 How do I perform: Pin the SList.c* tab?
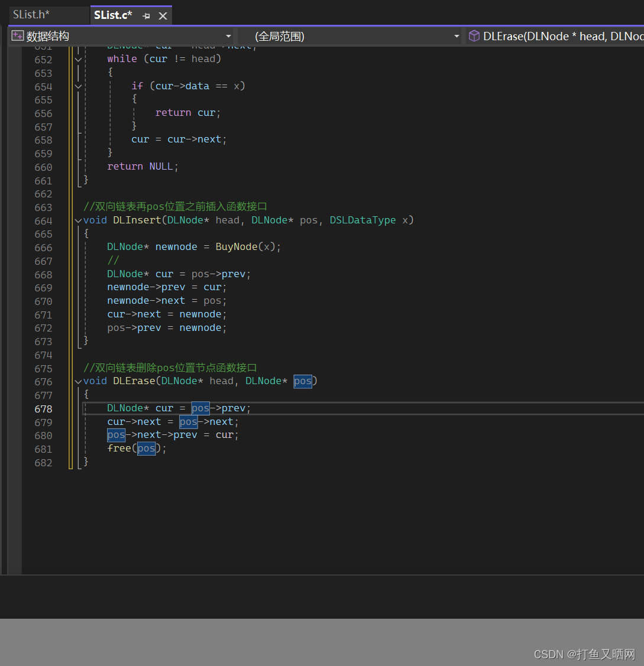[x=146, y=16]
